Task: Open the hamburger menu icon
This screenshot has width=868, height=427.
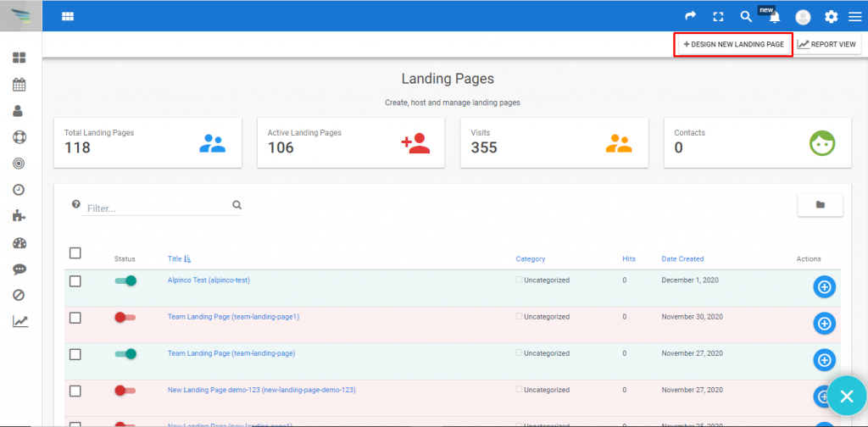Action: click(854, 17)
